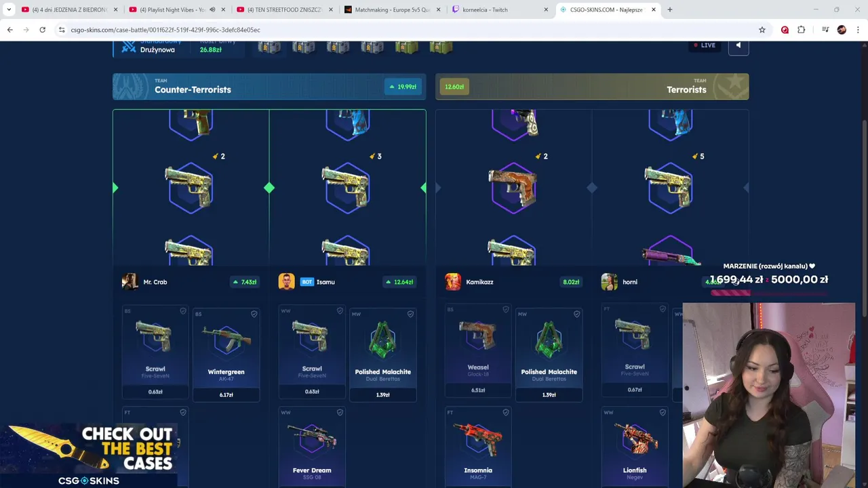Bookmark this page with the star icon
The height and width of the screenshot is (488, 868).
pos(762,30)
